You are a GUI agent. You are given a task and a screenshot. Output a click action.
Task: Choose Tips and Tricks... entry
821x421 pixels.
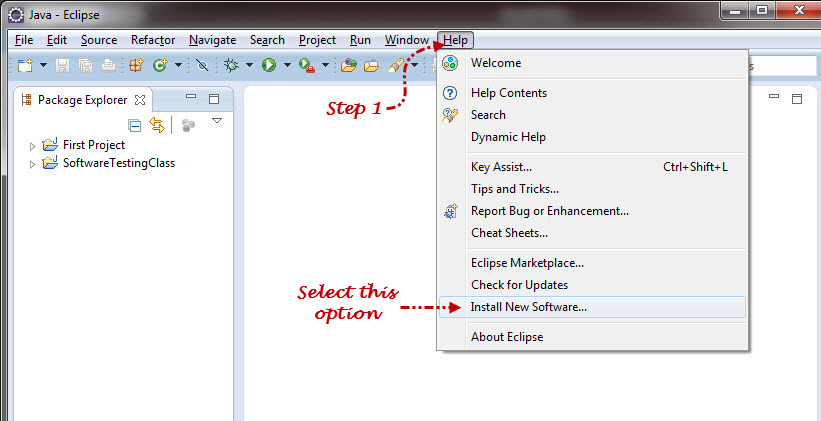pos(592,189)
